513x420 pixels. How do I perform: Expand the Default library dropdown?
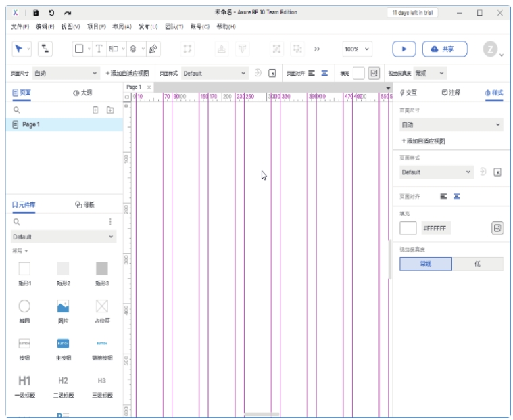64,237
